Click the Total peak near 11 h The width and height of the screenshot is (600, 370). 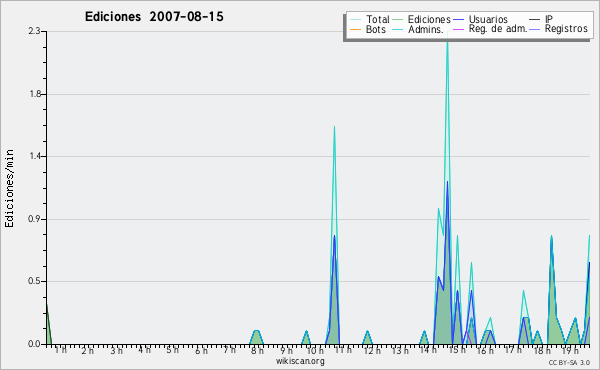tap(334, 126)
